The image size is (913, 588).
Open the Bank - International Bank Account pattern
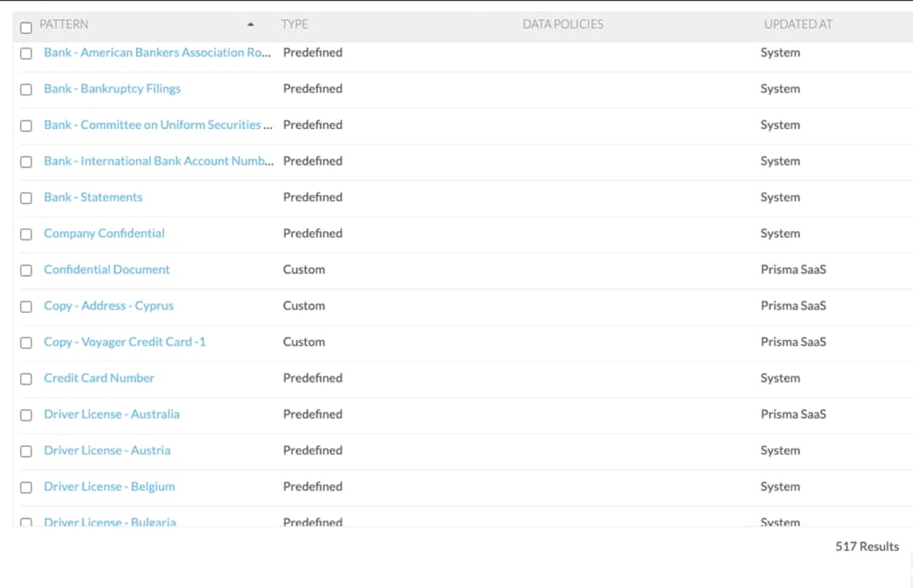[x=159, y=161]
